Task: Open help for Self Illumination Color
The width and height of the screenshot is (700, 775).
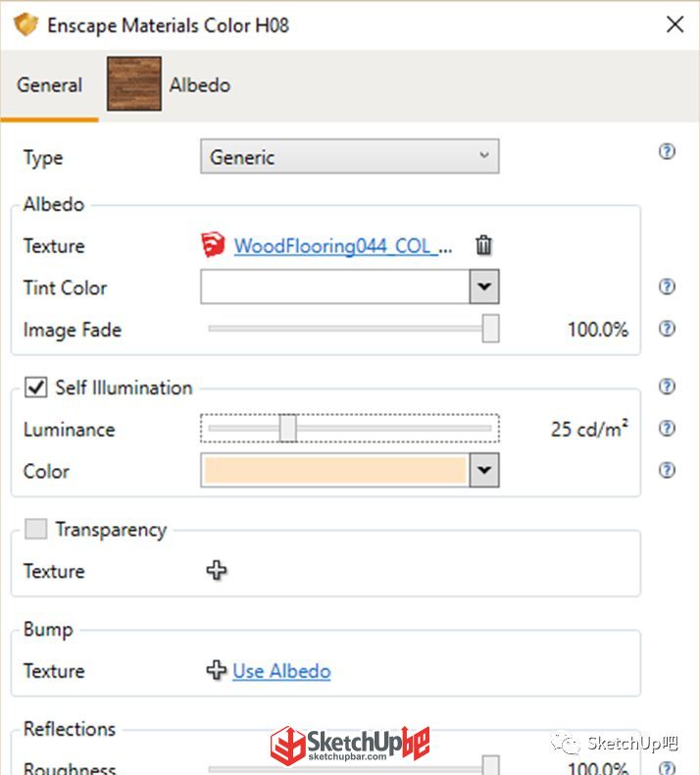Action: (667, 470)
